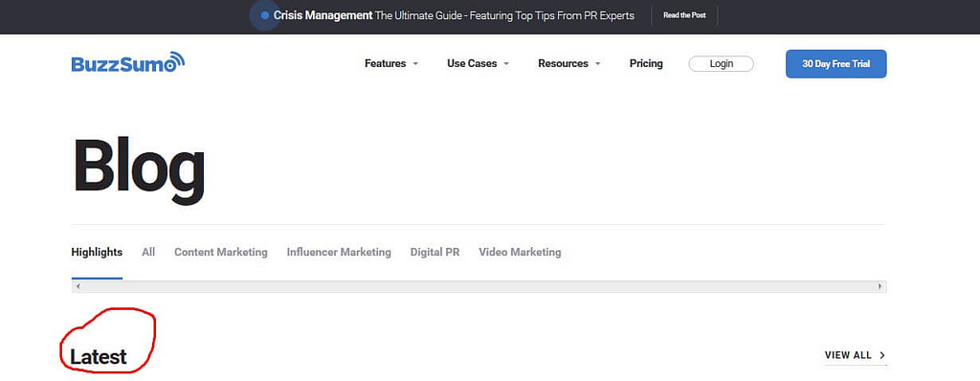
Task: Open the Resources dropdown menu
Action: pyautogui.click(x=569, y=64)
